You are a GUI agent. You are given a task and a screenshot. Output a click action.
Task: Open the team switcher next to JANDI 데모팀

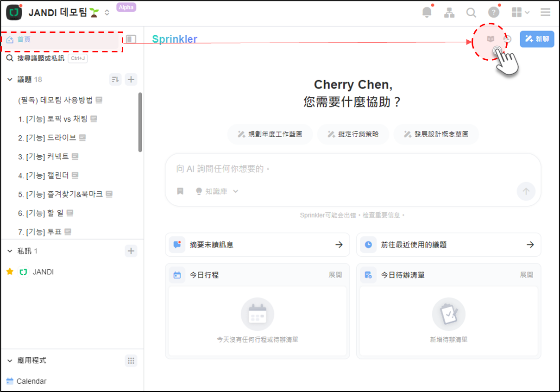coord(107,13)
